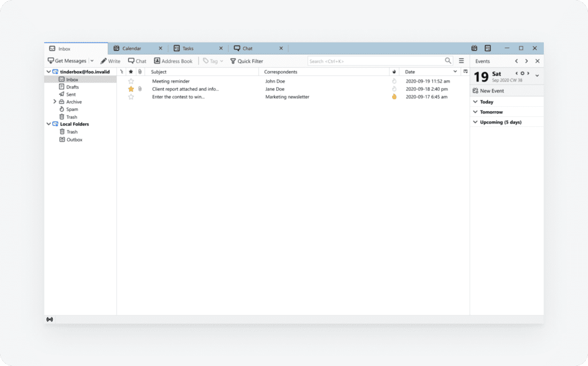Mark Meeting reminder as junk

(x=394, y=81)
